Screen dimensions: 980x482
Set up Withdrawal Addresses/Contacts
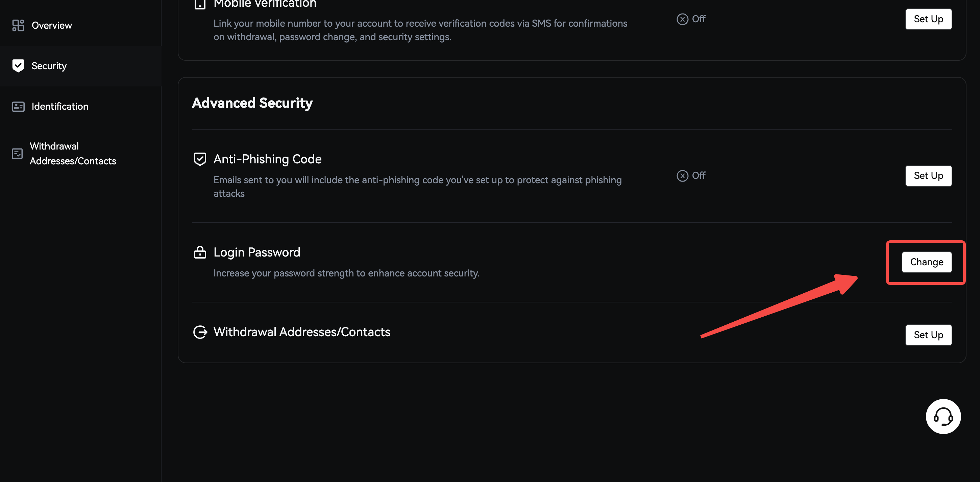pos(928,335)
